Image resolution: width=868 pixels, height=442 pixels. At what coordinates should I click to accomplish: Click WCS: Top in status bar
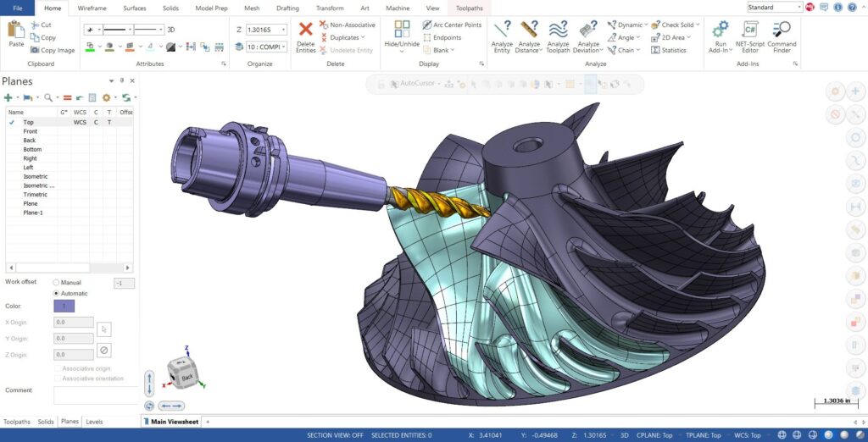point(748,435)
